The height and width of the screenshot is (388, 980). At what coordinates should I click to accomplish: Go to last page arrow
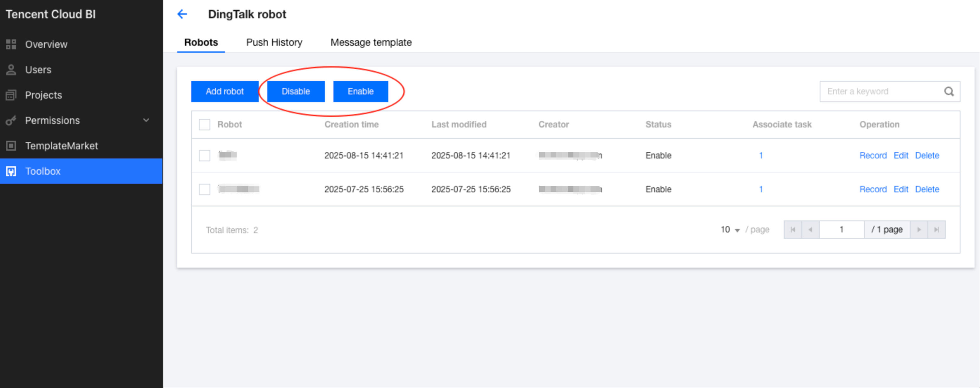936,230
